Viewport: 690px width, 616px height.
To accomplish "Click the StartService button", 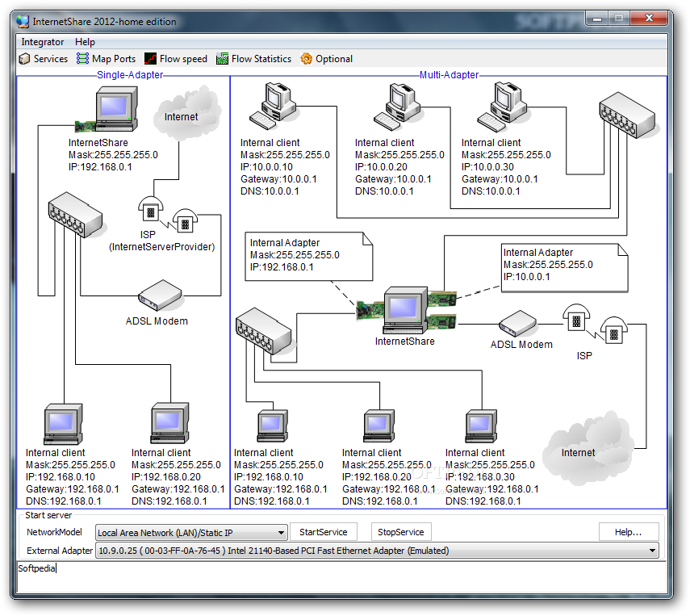I will pyautogui.click(x=324, y=532).
